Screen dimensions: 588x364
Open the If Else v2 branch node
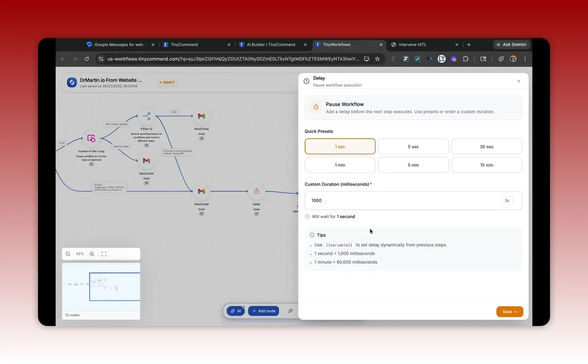(x=146, y=116)
